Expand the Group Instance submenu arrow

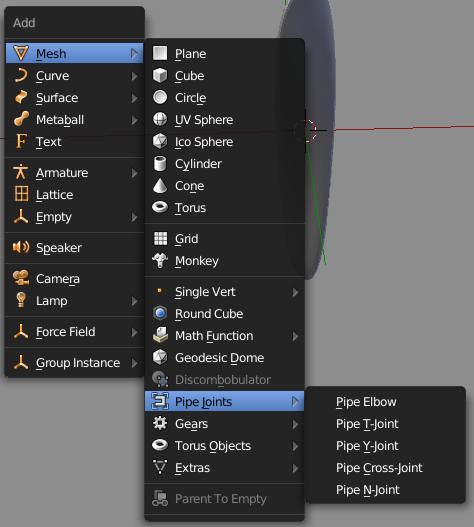134,363
